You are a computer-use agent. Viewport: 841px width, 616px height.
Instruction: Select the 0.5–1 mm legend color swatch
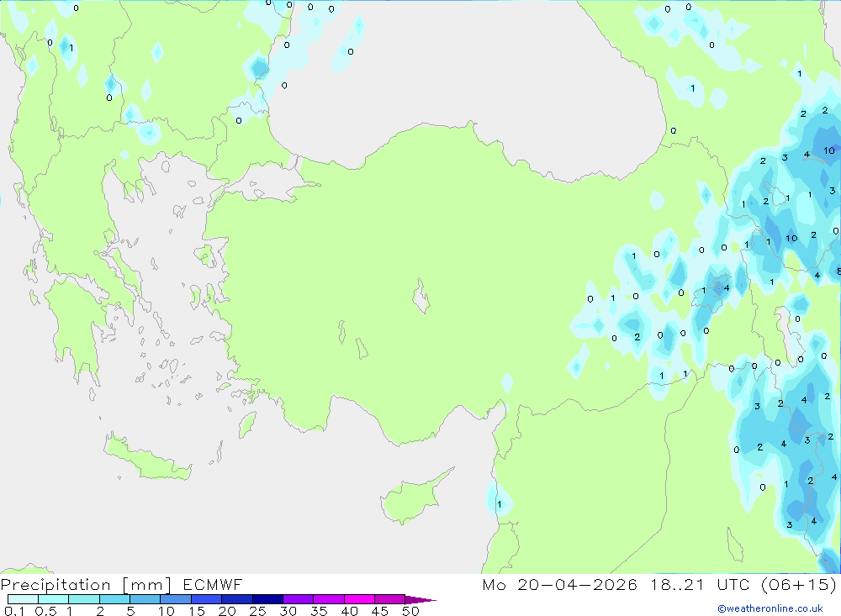(x=53, y=599)
